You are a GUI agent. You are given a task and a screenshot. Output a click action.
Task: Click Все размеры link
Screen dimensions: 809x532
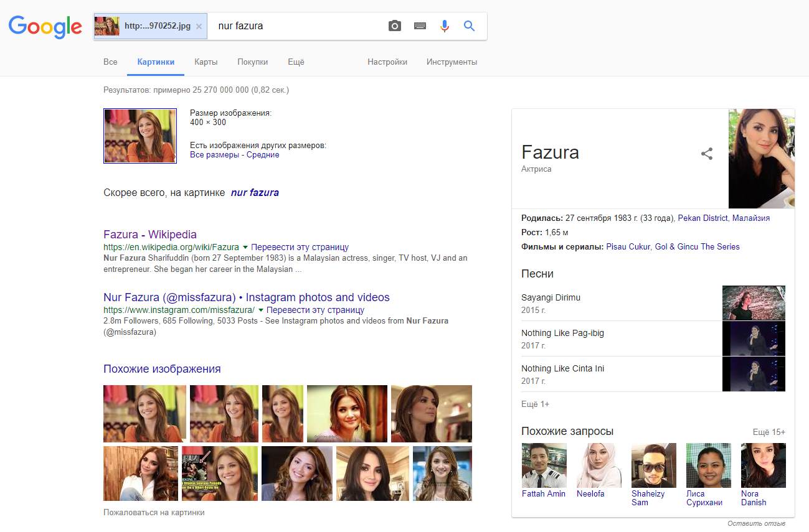pyautogui.click(x=214, y=155)
